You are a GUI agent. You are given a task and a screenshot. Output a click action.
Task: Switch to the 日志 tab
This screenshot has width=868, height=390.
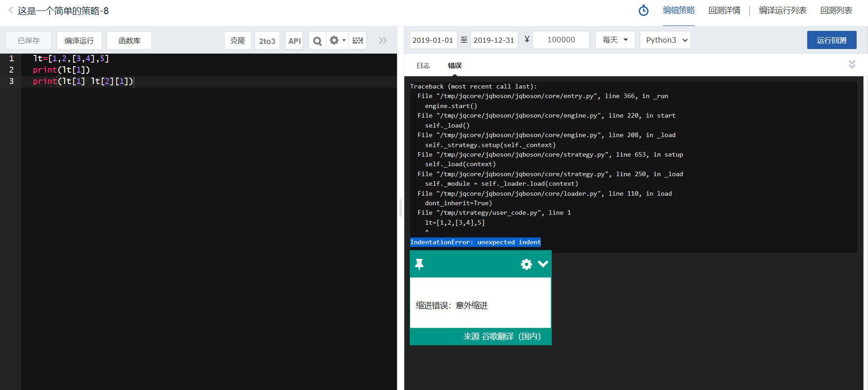[423, 66]
